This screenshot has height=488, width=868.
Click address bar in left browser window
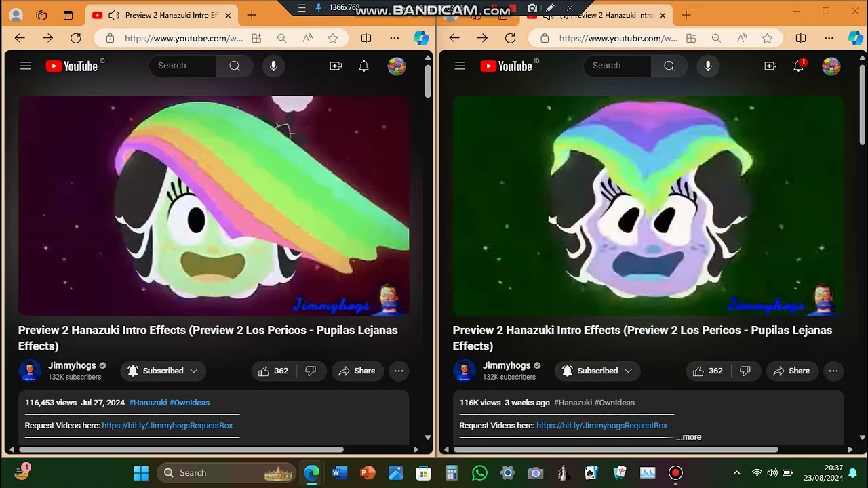(x=183, y=39)
